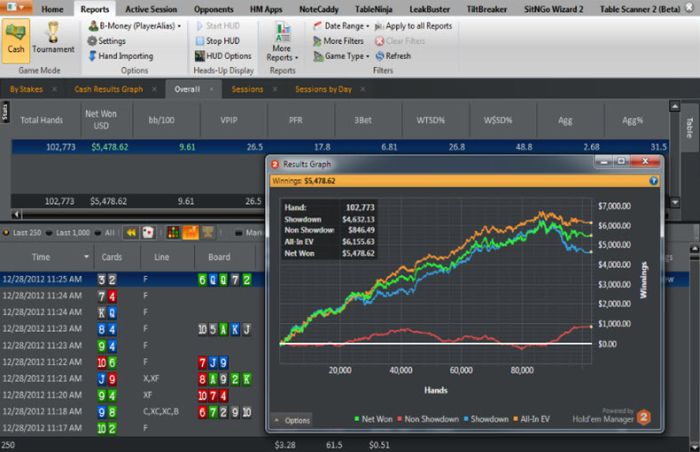Viewport: 700px width, 452px height.
Task: Click stats grid scroll up arrow
Action: tap(675, 106)
